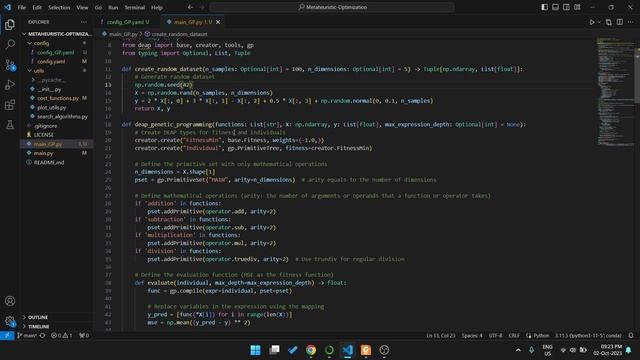Screen dimensions: 640x360
Task: Open the Extensions view
Action: [x=10, y=104]
